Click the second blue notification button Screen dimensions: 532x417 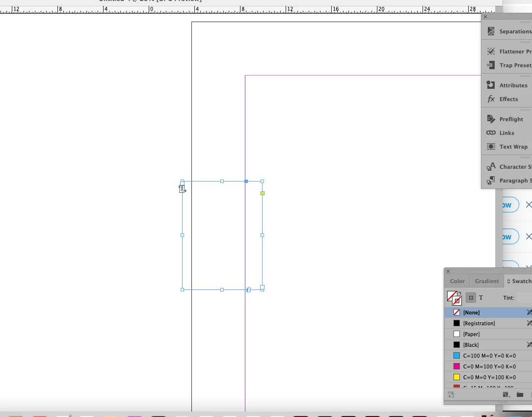tap(510, 236)
